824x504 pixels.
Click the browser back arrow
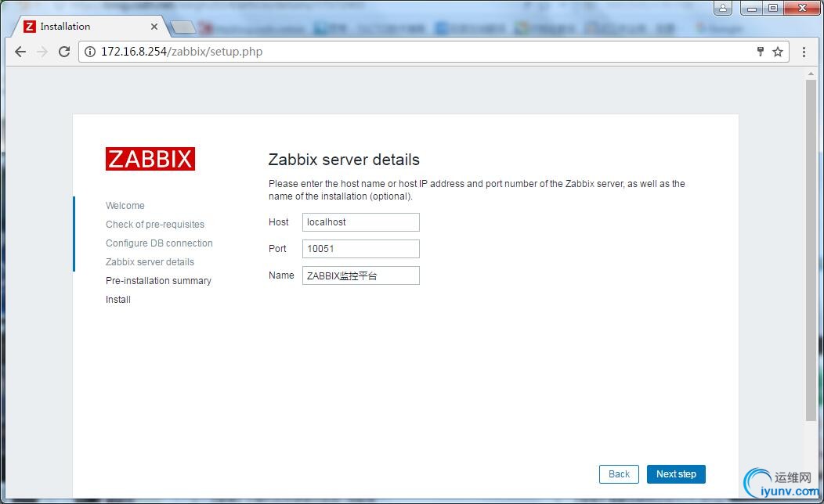[20, 52]
